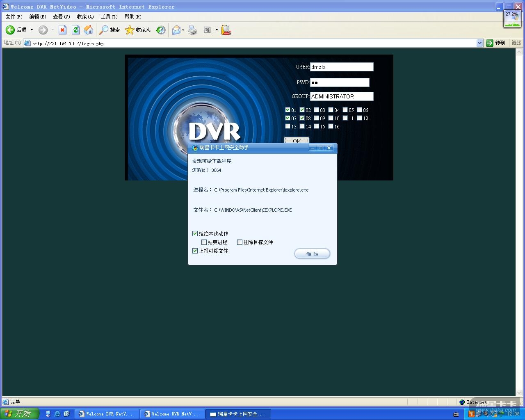Refresh the page using the green arrows icon

coord(75,30)
